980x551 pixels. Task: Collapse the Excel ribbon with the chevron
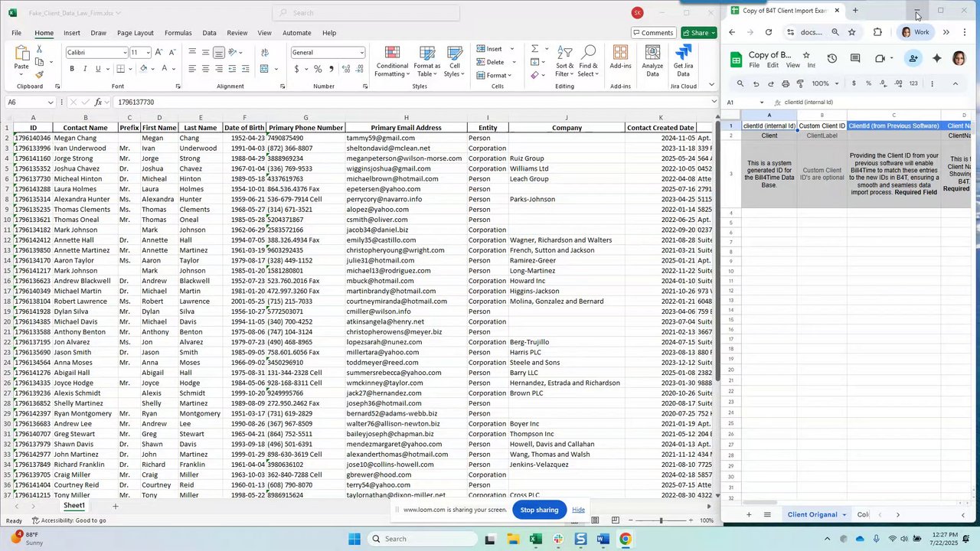click(x=711, y=84)
